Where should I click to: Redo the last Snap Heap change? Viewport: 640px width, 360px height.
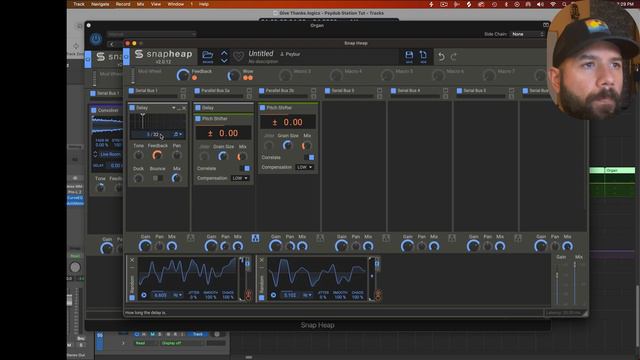453,56
